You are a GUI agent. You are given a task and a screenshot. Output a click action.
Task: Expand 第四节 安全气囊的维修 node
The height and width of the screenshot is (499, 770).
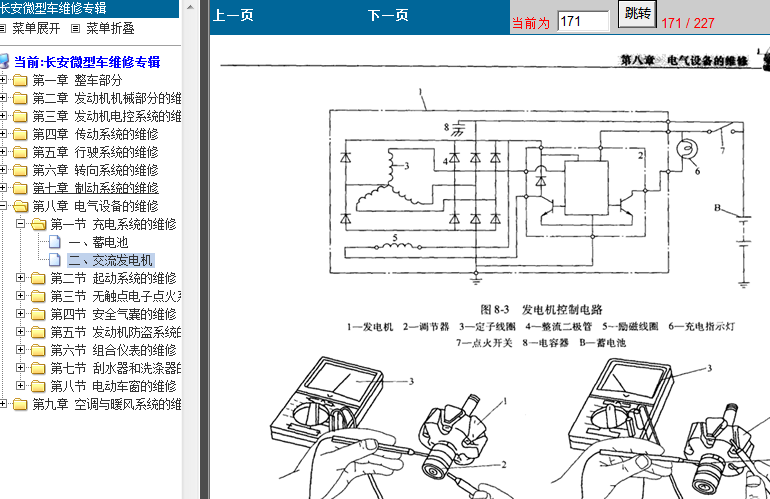[21, 313]
